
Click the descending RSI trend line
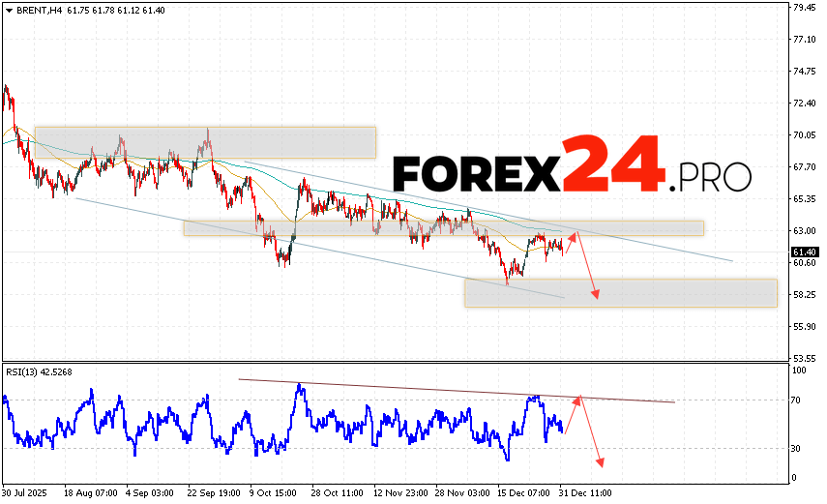(455, 390)
